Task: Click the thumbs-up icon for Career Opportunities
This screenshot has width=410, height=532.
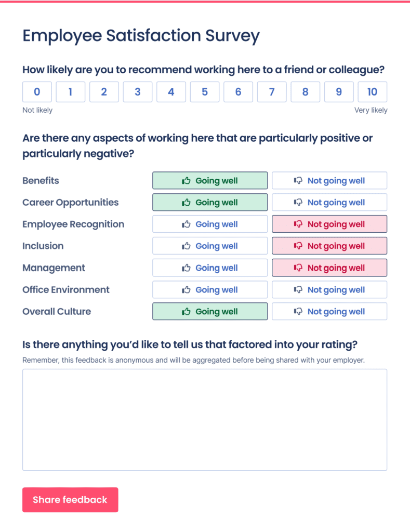Action: click(186, 202)
